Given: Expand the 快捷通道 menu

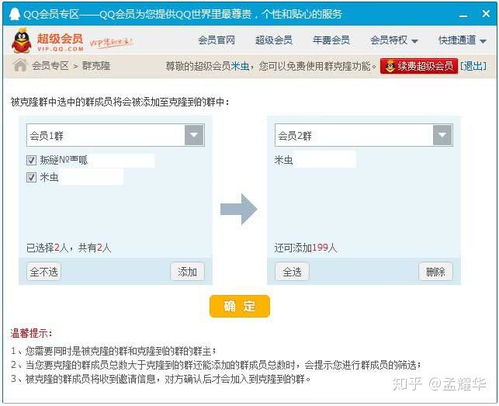Looking at the screenshot, I should (462, 40).
